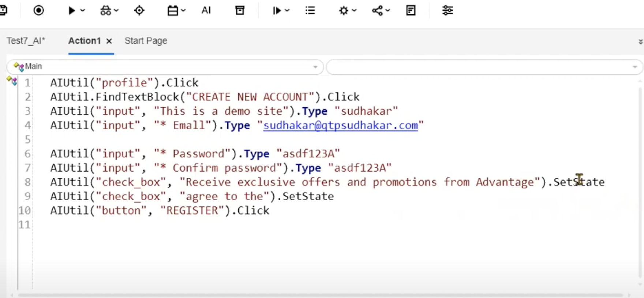Open the Run button dropdown arrow
Screen dimensions: 644x298
coord(83,10)
